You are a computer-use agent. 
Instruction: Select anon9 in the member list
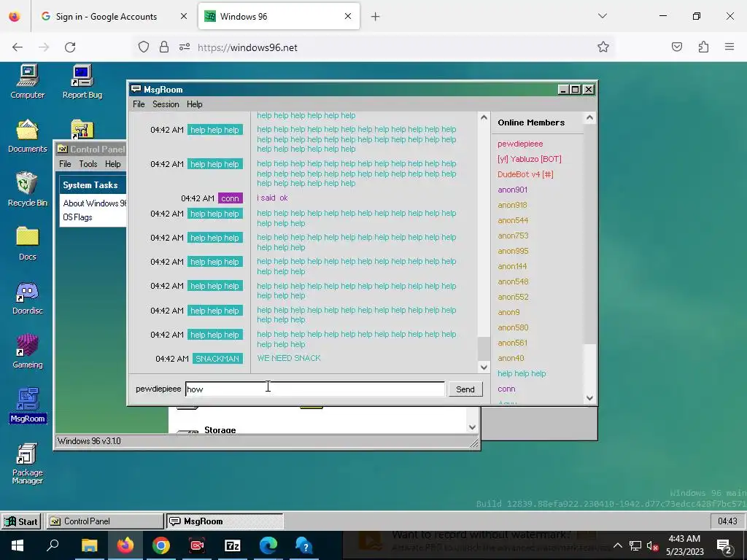508,312
